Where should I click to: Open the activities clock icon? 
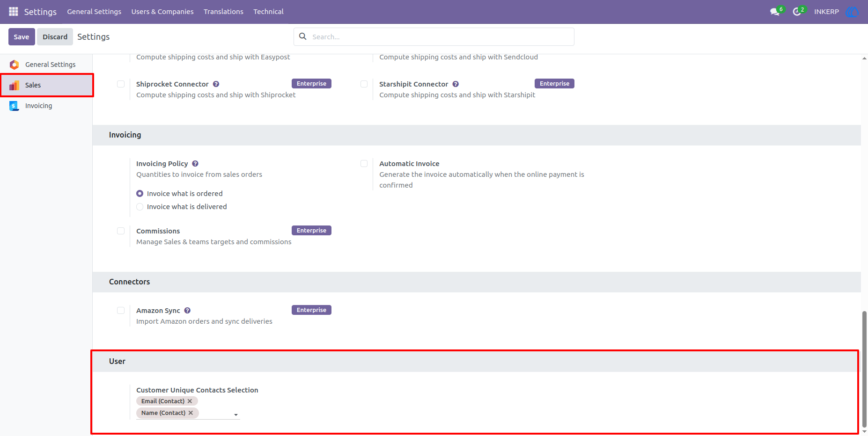coord(797,12)
